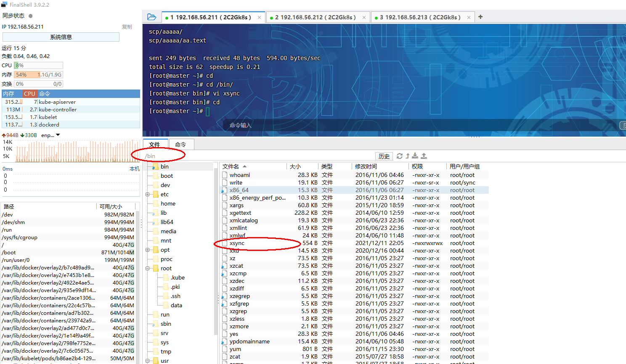Select the xmllint file row
This screenshot has height=364, width=626.
tap(355, 228)
